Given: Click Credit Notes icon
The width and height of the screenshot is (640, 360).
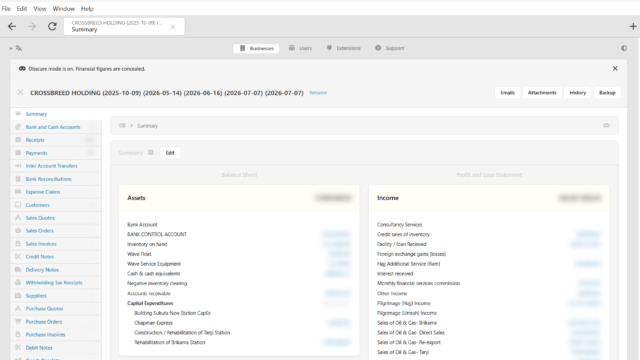Looking at the screenshot, I should point(18,257).
